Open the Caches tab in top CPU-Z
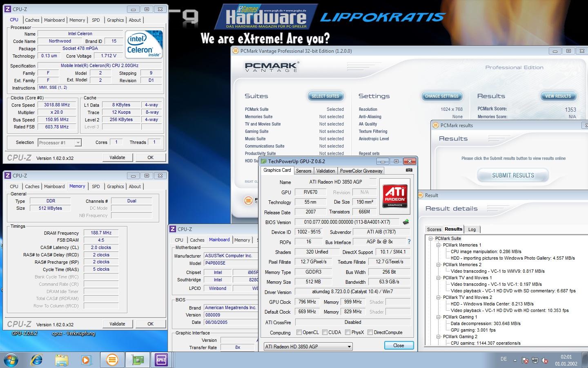 [x=32, y=20]
